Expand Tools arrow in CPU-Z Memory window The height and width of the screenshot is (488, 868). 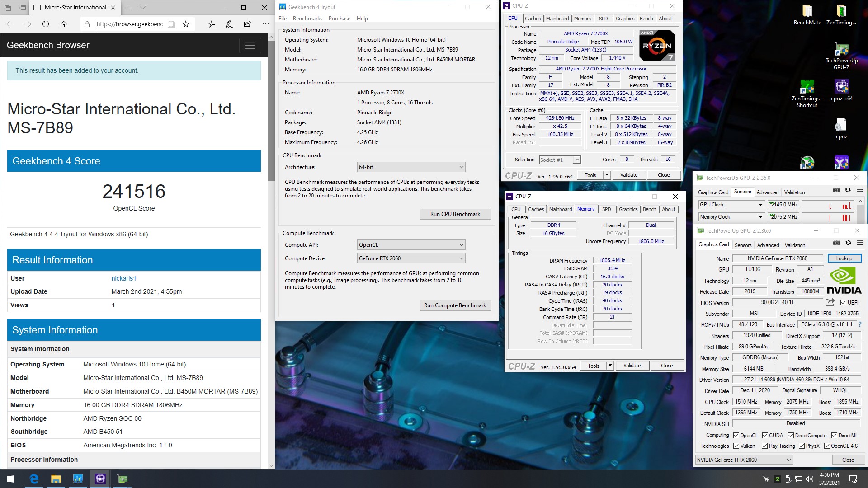(610, 366)
